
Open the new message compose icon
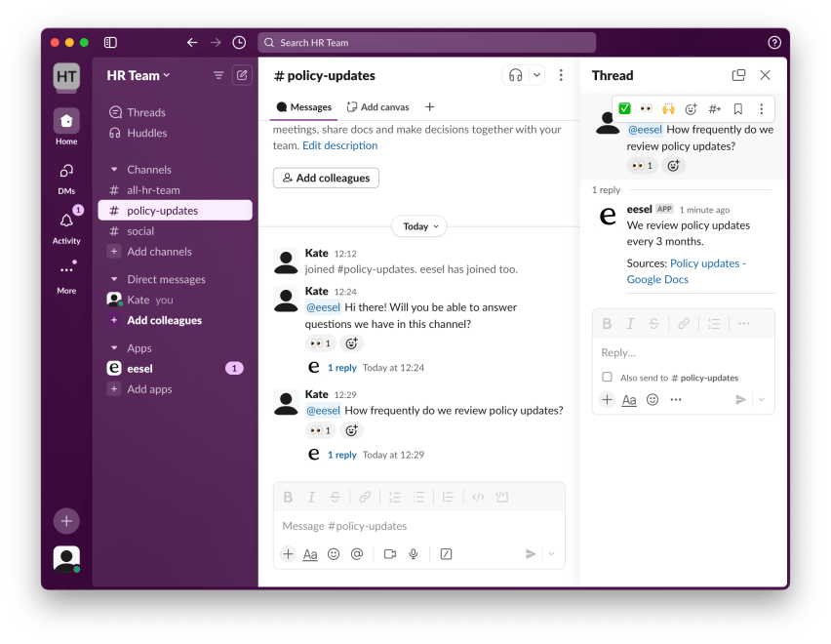[x=242, y=75]
